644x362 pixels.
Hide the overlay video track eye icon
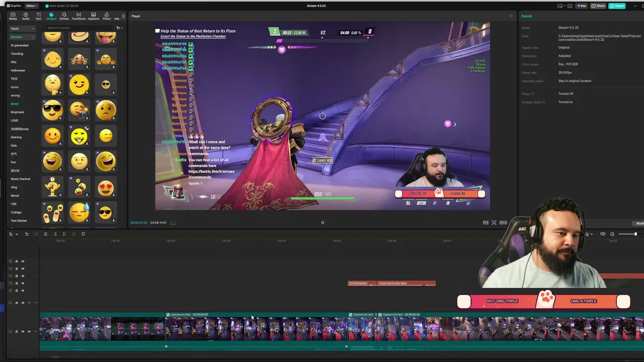[x=23, y=303]
